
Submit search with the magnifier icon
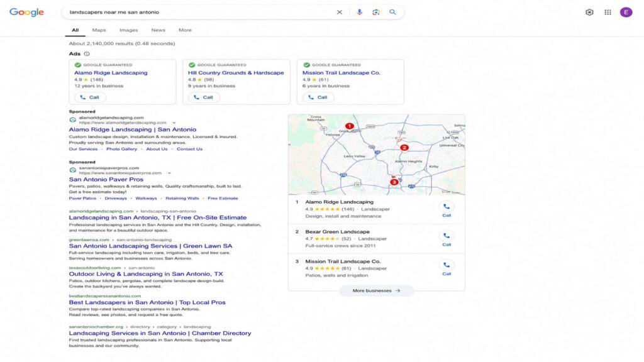coord(392,13)
